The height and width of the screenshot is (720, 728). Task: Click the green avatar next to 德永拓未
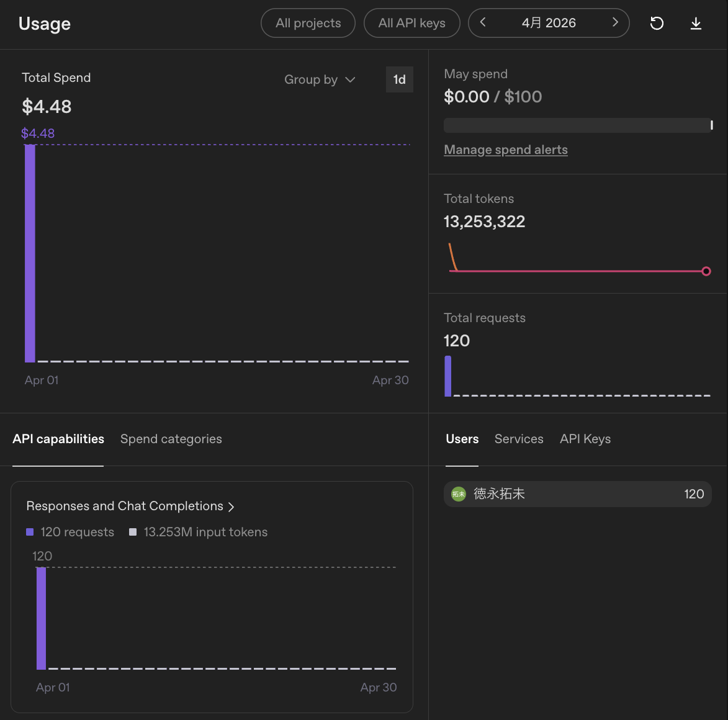click(x=458, y=494)
